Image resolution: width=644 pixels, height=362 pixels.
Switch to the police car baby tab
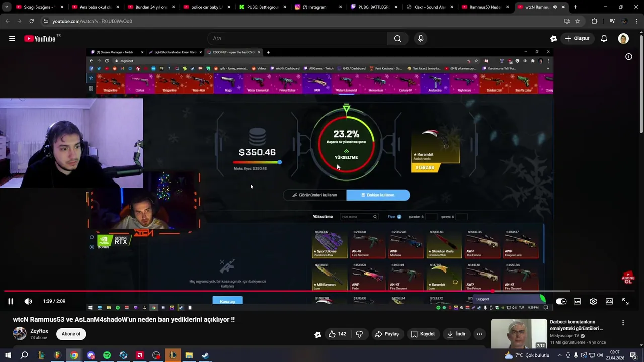coord(206,7)
